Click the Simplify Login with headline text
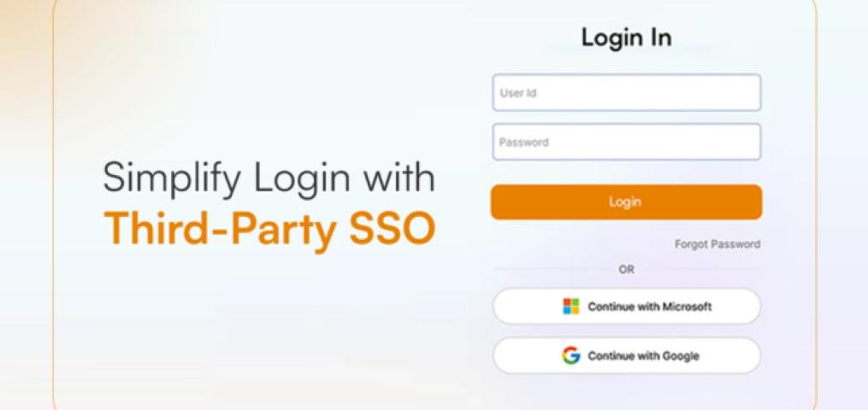This screenshot has height=410, width=868. click(269, 178)
